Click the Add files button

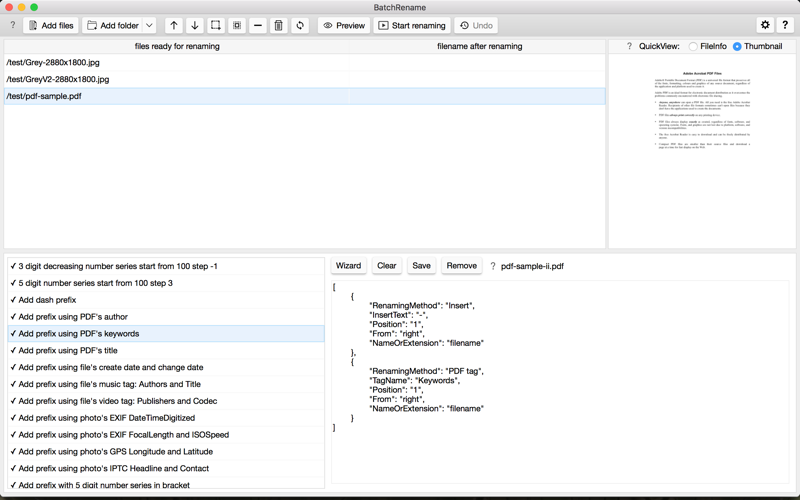pyautogui.click(x=51, y=26)
